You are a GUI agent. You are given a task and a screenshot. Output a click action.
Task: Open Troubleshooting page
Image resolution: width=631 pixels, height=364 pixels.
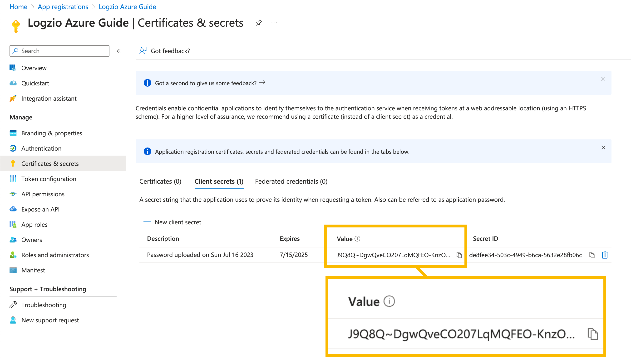pyautogui.click(x=44, y=305)
